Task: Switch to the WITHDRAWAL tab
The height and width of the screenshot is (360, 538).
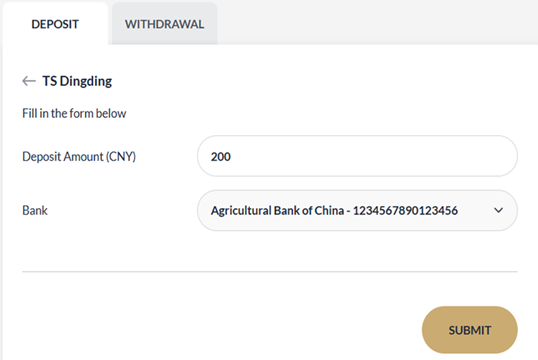Action: (x=164, y=24)
